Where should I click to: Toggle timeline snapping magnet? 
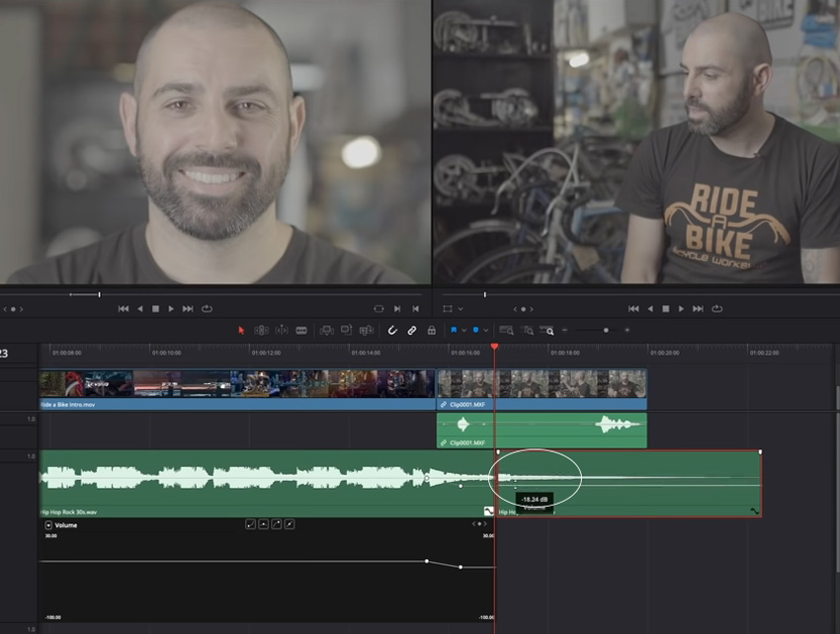click(392, 330)
